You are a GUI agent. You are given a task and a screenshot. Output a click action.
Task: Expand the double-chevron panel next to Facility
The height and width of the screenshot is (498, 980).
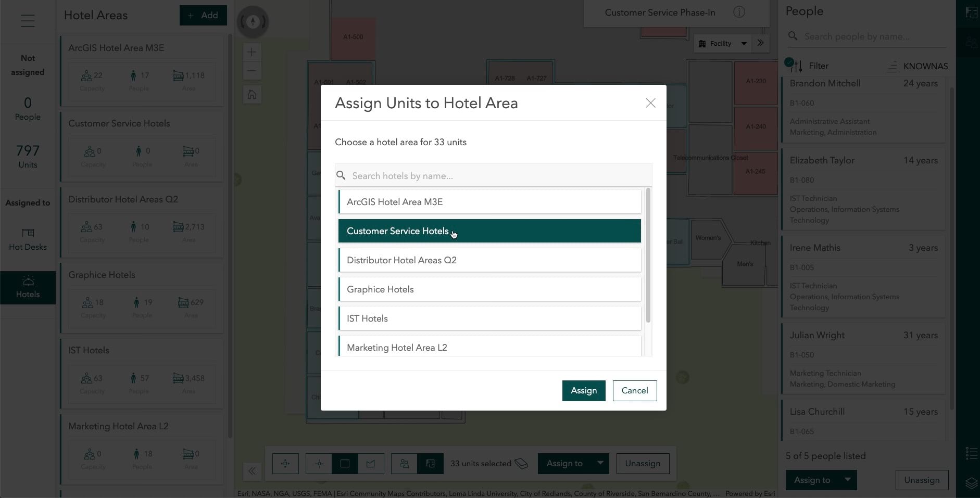pyautogui.click(x=761, y=43)
